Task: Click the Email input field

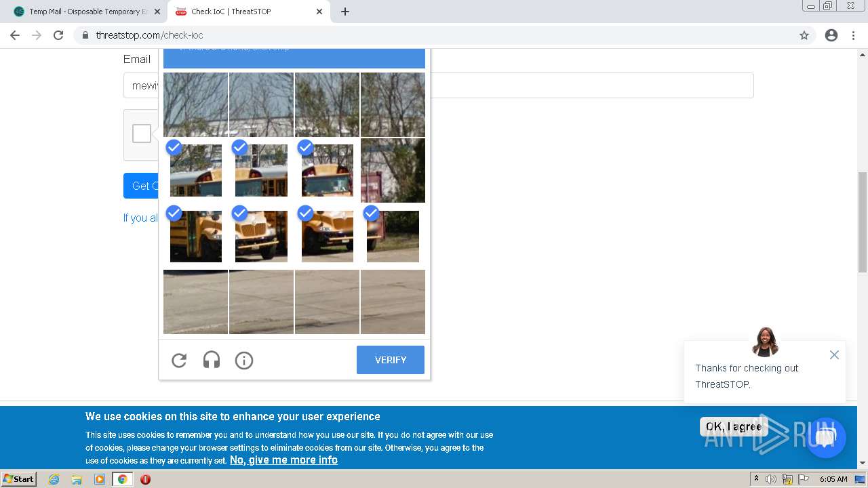Action: click(438, 85)
